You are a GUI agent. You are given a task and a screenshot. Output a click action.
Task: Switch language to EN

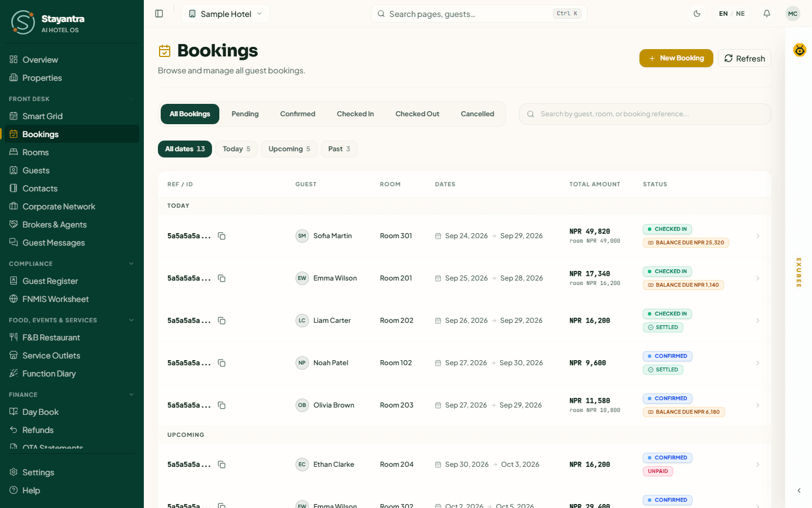click(723, 14)
